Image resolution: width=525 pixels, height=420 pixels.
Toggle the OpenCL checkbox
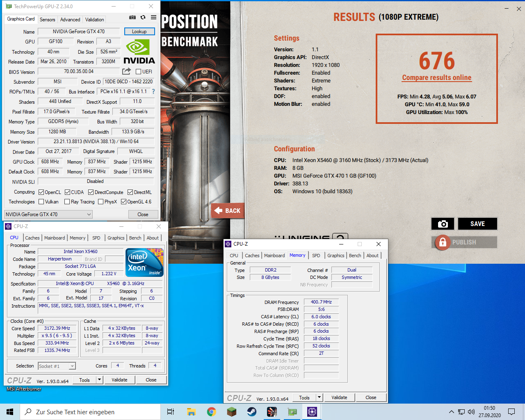pyautogui.click(x=41, y=192)
